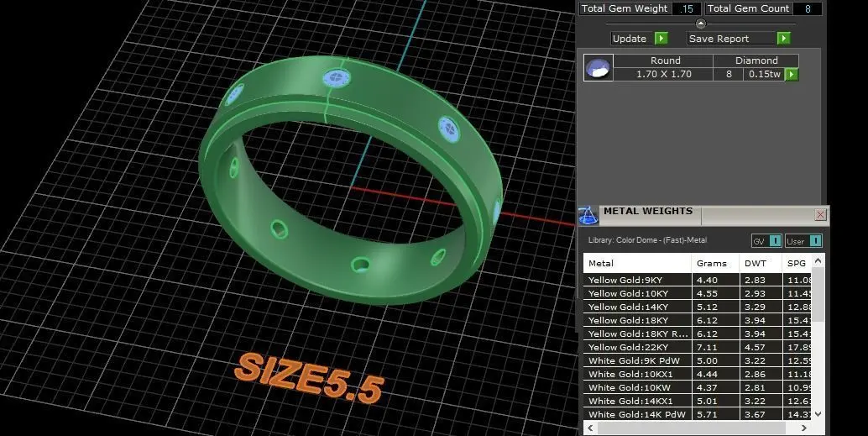868x436 pixels.
Task: Click the METAL WEIGHTS title tab
Action: click(650, 215)
